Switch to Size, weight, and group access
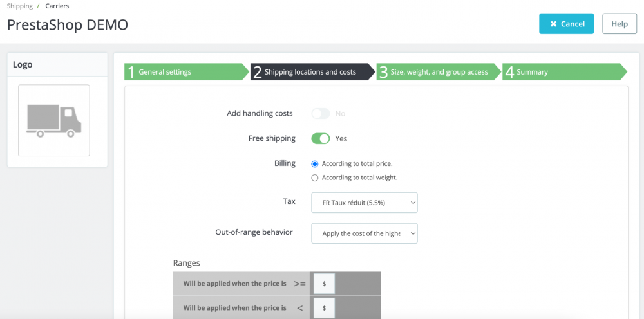 439,72
